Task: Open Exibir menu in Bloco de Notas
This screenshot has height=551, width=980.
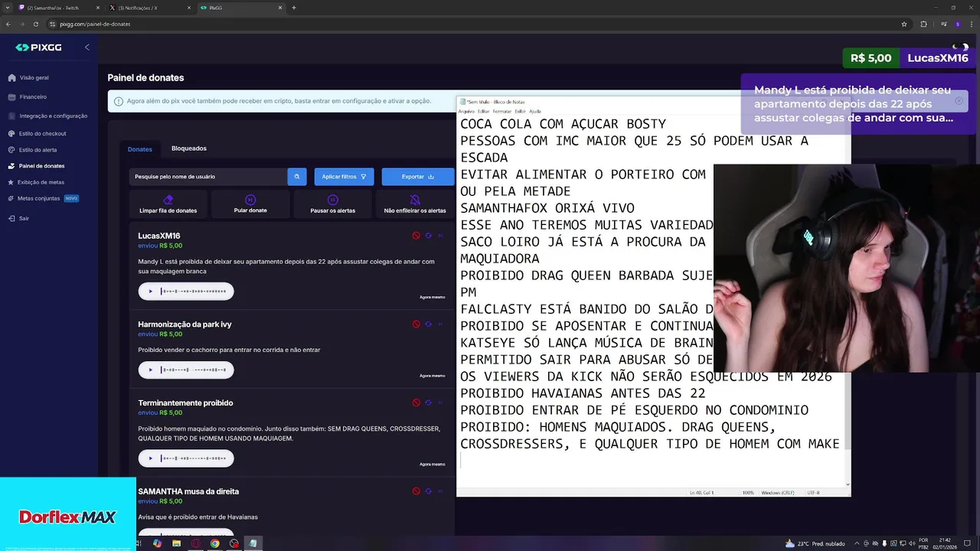Action: point(520,111)
